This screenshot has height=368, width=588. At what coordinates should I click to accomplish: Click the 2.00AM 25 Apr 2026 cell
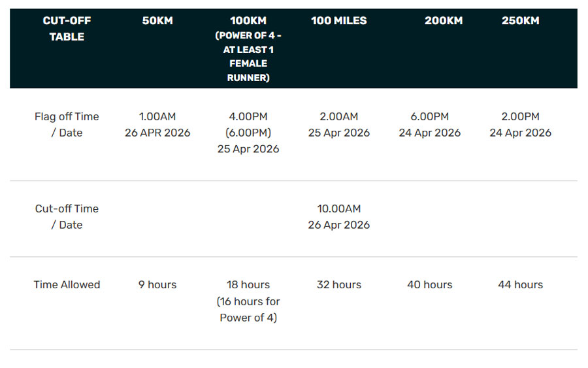pos(338,125)
